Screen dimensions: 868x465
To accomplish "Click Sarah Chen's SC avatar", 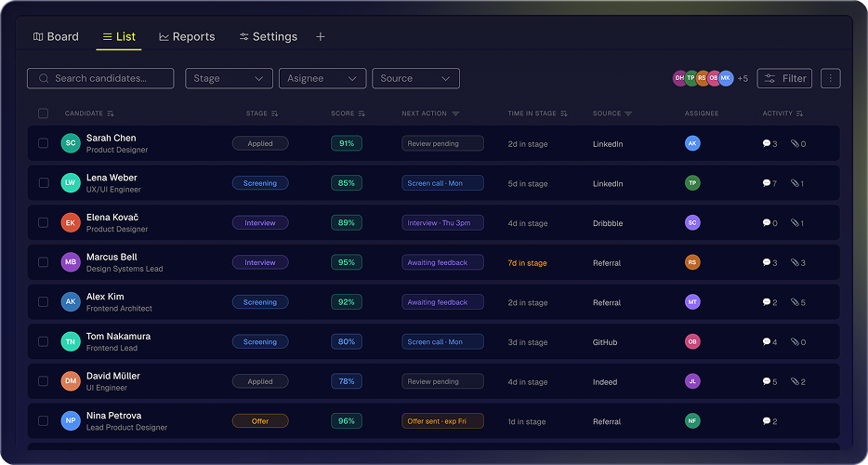I will point(71,143).
